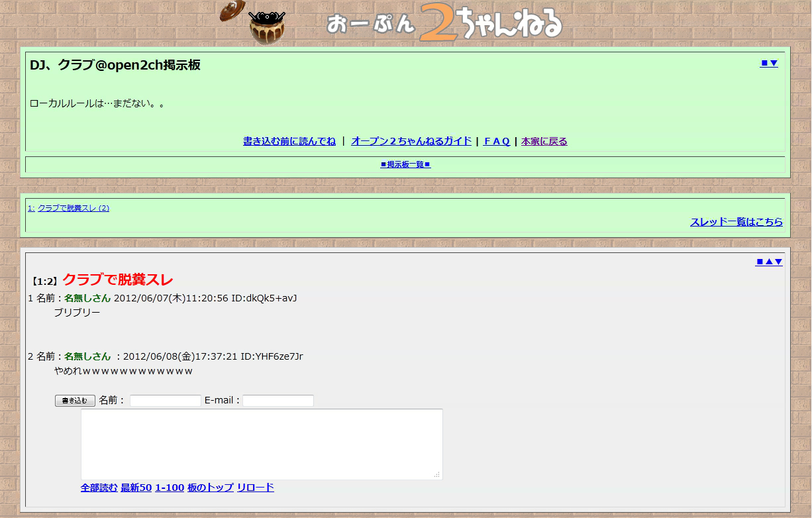Click post 2 poster name 名無しさん
Viewport: 812px width, 518px height.
click(87, 356)
